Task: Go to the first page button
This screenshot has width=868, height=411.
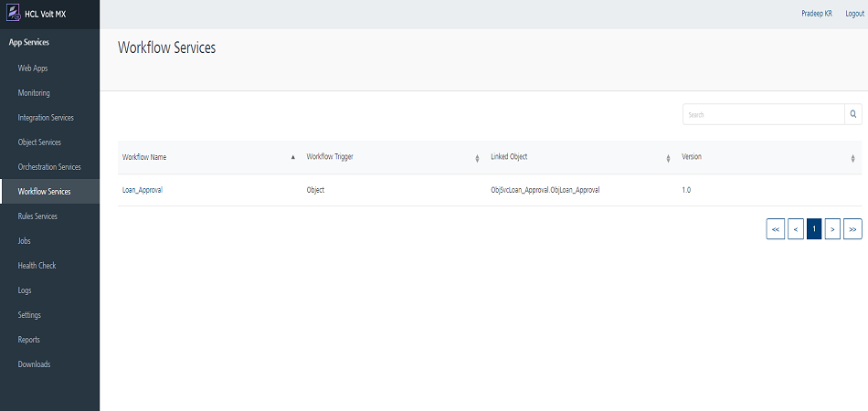Action: click(x=776, y=229)
